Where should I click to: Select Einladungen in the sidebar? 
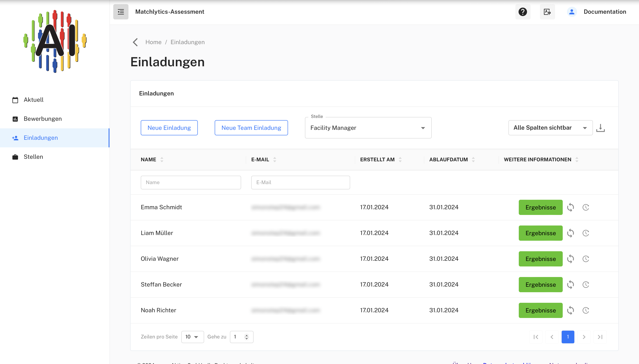(x=55, y=138)
